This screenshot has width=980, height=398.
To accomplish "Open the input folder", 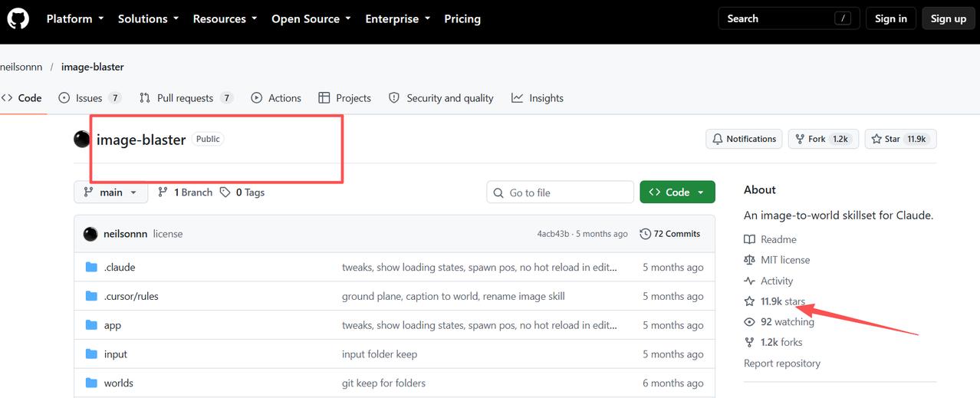I will click(116, 354).
